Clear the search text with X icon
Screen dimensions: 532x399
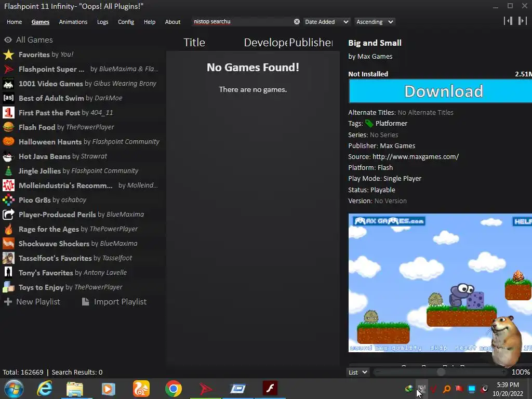[x=297, y=21]
